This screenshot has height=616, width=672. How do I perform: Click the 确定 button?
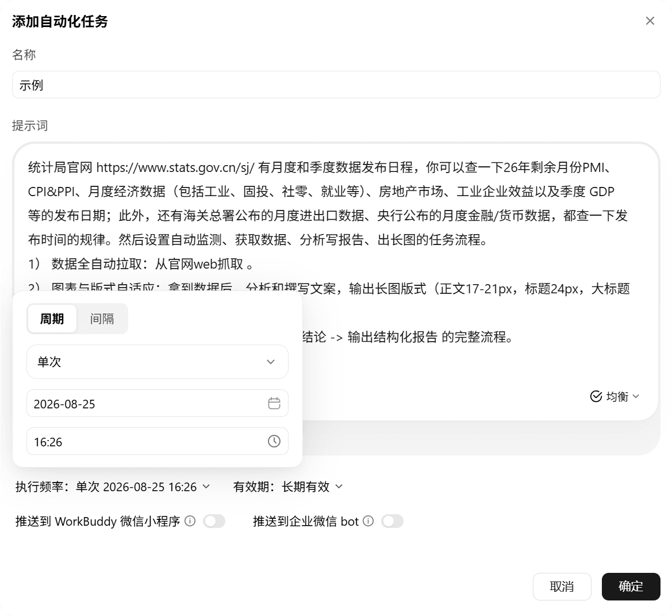(x=631, y=587)
